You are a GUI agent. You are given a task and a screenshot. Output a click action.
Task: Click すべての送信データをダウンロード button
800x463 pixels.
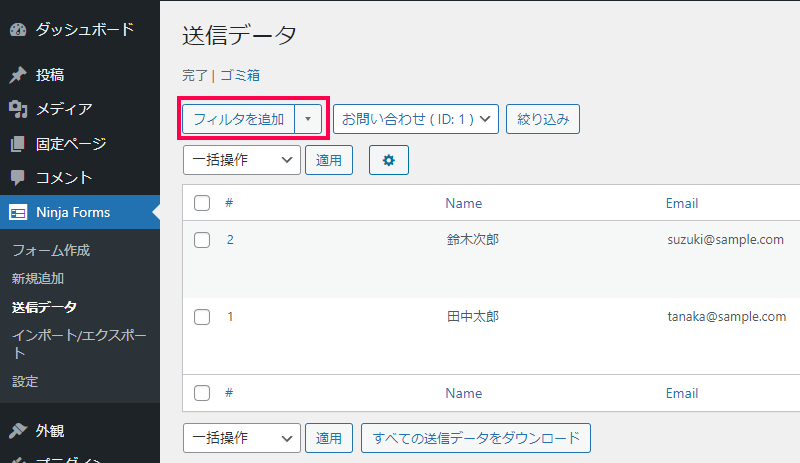(476, 438)
